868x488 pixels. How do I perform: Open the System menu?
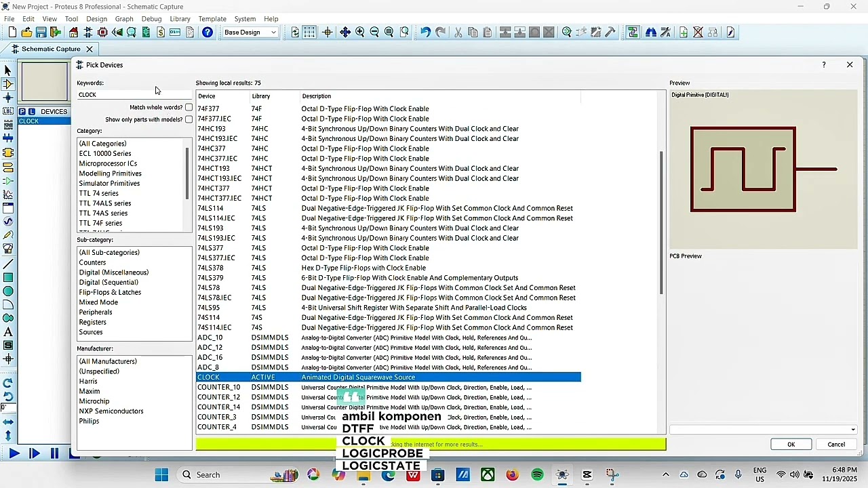pos(245,19)
